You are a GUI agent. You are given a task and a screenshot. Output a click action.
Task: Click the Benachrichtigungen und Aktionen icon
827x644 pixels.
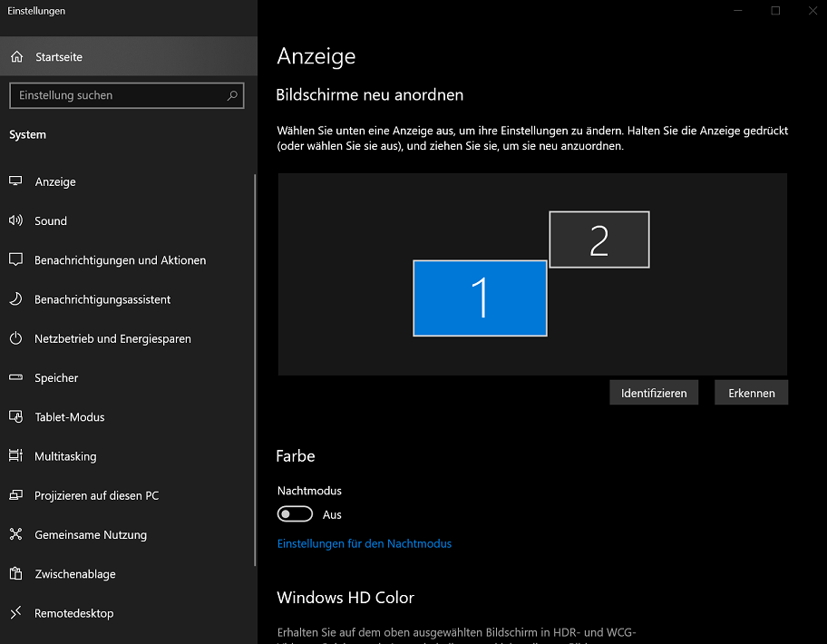(x=15, y=259)
